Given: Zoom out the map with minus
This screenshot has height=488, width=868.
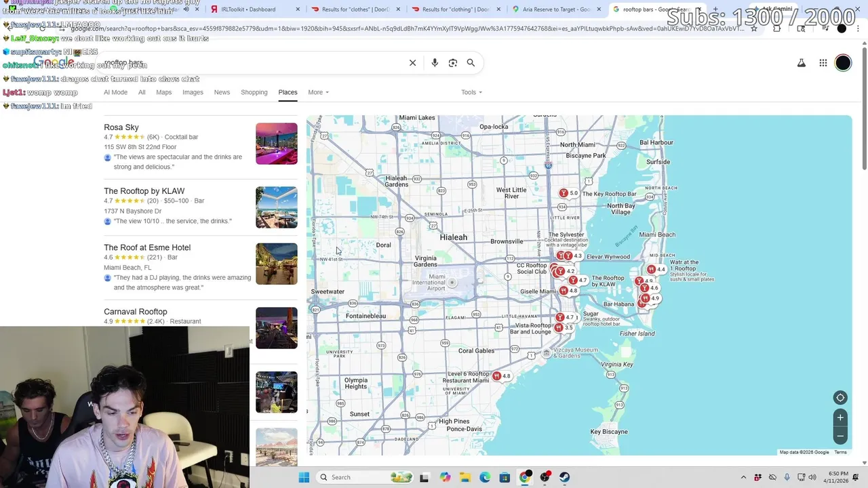Looking at the screenshot, I should pyautogui.click(x=840, y=435).
